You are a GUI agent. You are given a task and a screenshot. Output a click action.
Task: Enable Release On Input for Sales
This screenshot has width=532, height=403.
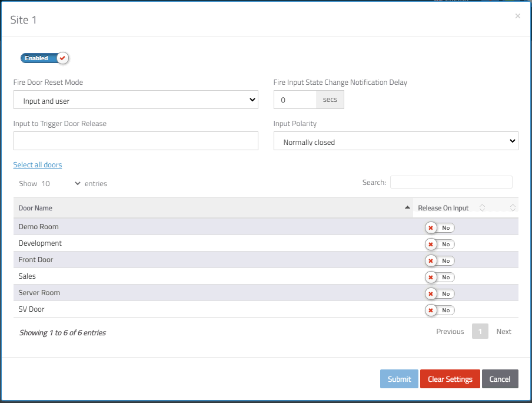coord(440,278)
